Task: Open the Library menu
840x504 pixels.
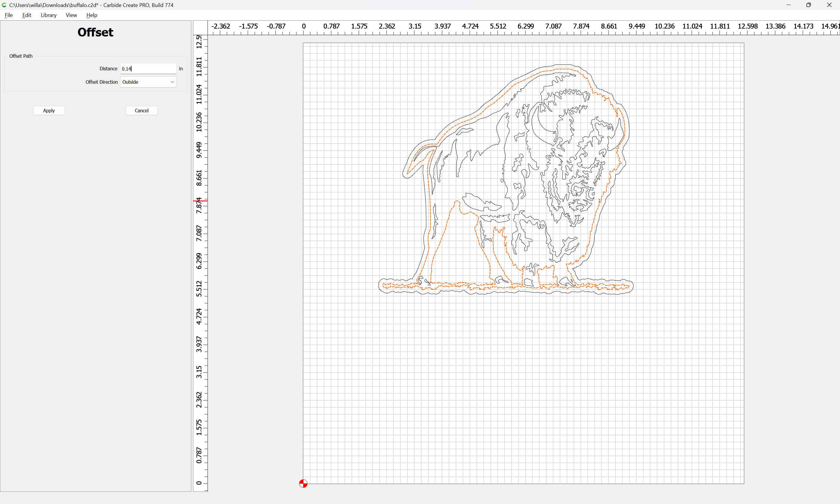Action: [48, 15]
